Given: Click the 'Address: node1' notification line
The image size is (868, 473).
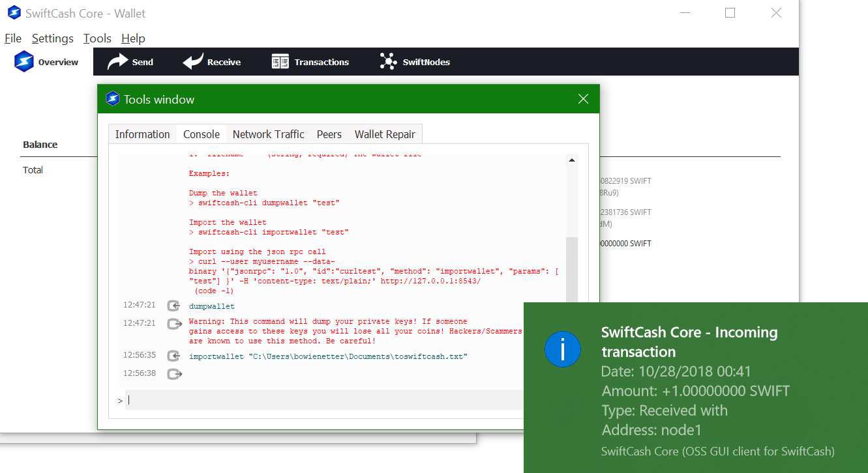Looking at the screenshot, I should 651,430.
